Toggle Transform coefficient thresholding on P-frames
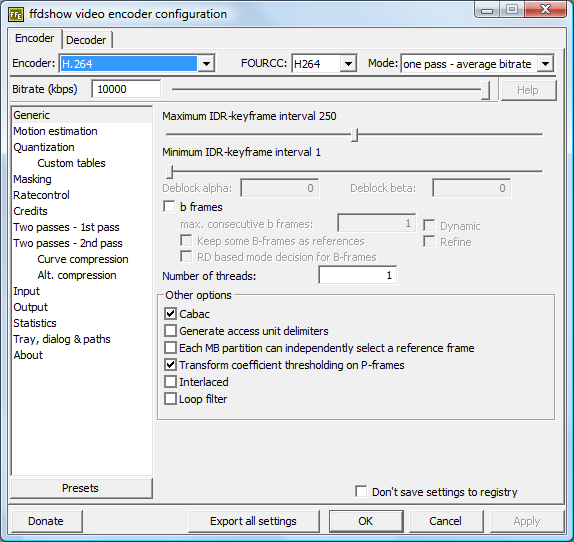 click(x=170, y=365)
